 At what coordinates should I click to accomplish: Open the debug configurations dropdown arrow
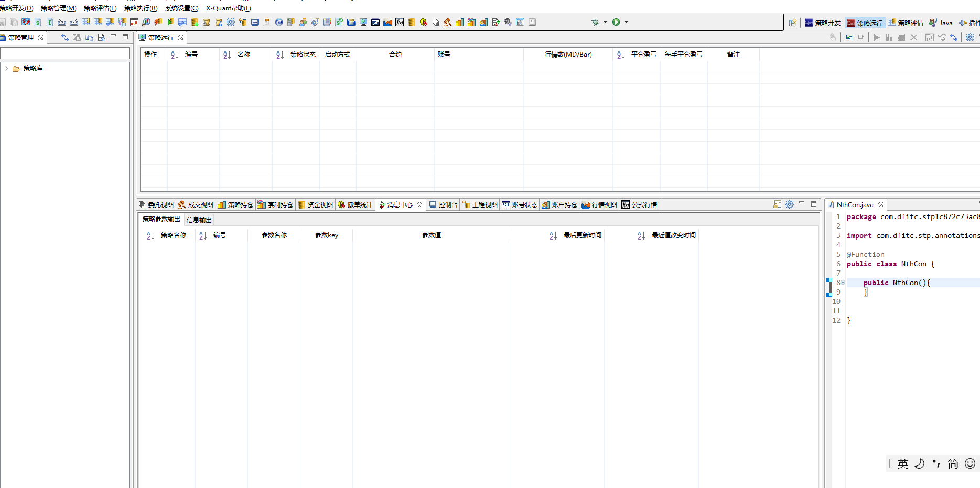click(x=605, y=22)
